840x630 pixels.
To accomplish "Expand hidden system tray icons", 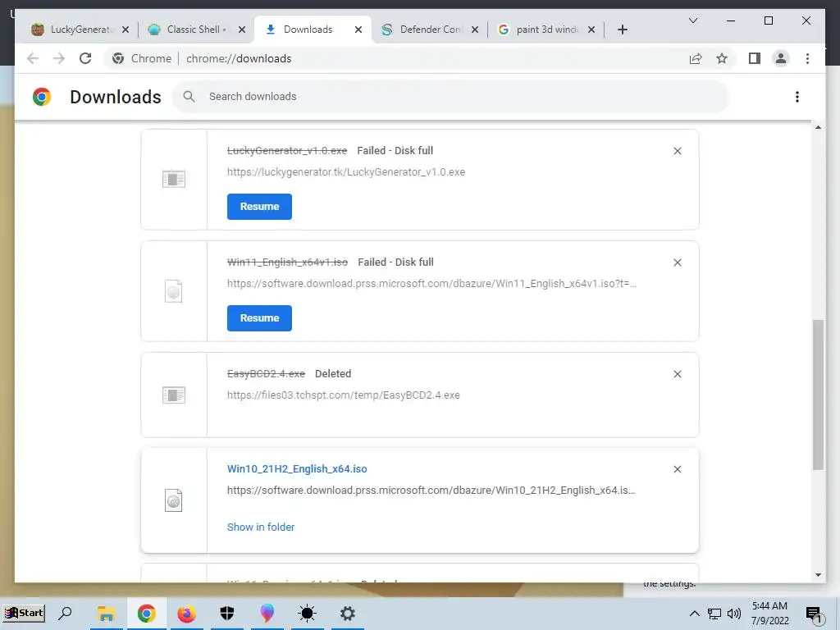I will coord(694,614).
